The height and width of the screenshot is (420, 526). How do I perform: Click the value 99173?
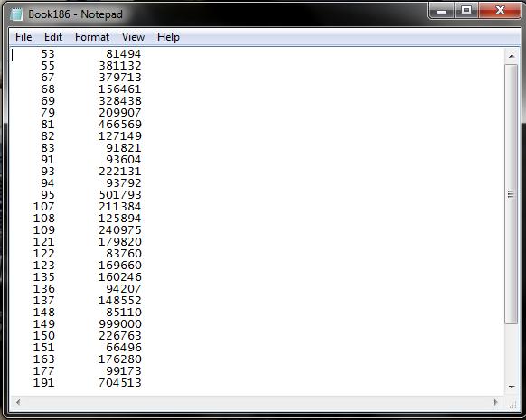tap(124, 370)
